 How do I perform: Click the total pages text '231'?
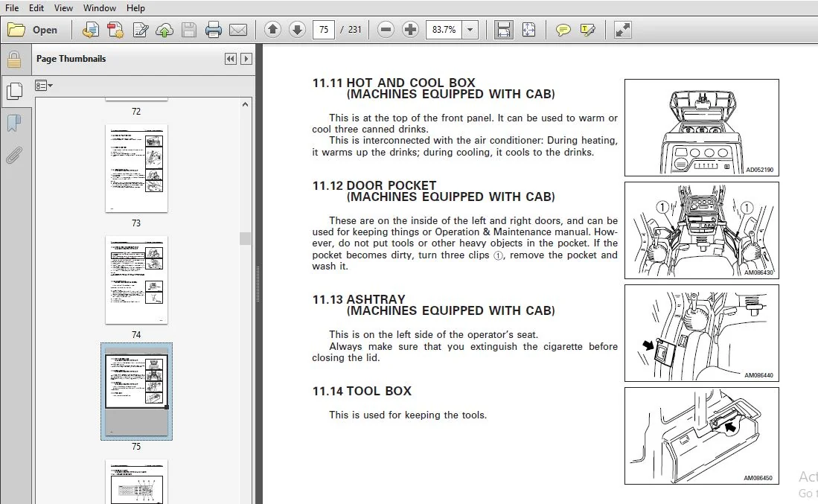[x=355, y=30]
